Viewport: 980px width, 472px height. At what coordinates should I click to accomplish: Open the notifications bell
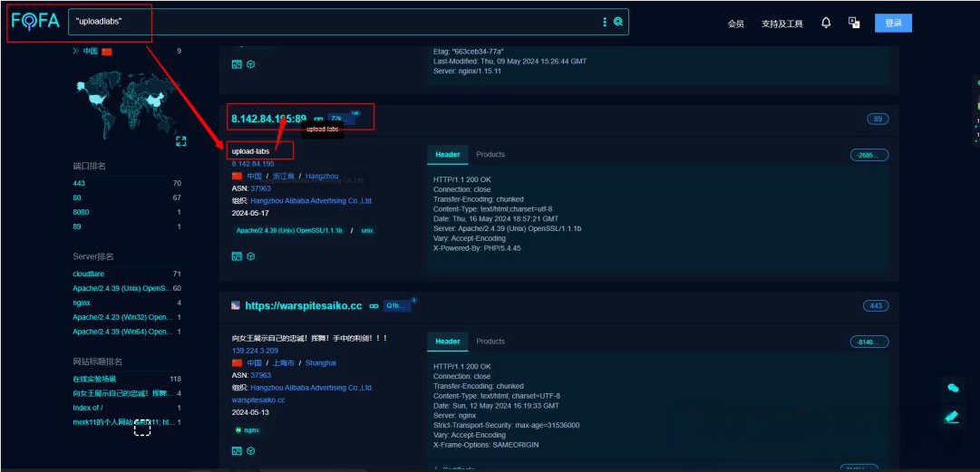tap(826, 23)
